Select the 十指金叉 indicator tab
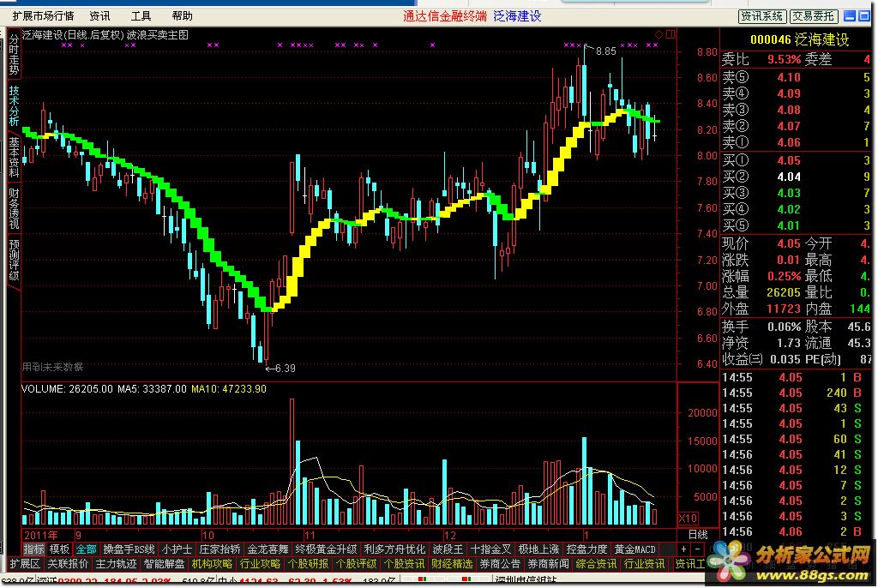The width and height of the screenshot is (878, 588). tap(491, 549)
